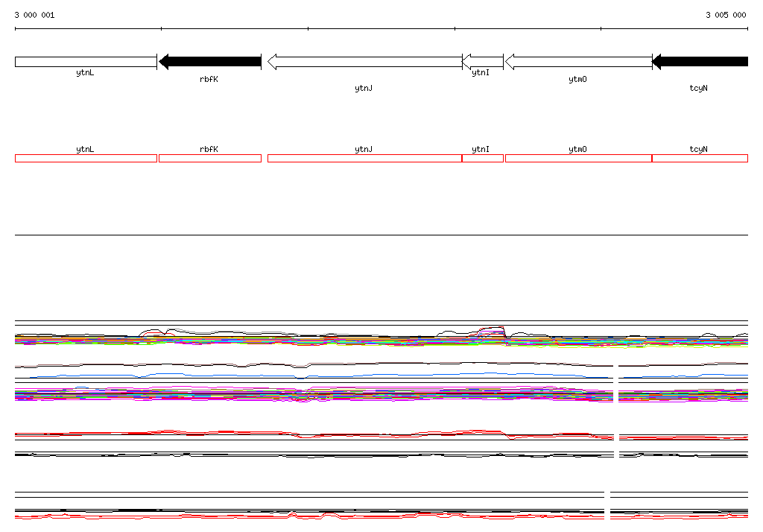Image resolution: width=763 pixels, height=532 pixels.
Task: Click the red ytnJ segment rectangle
Action: coord(365,158)
